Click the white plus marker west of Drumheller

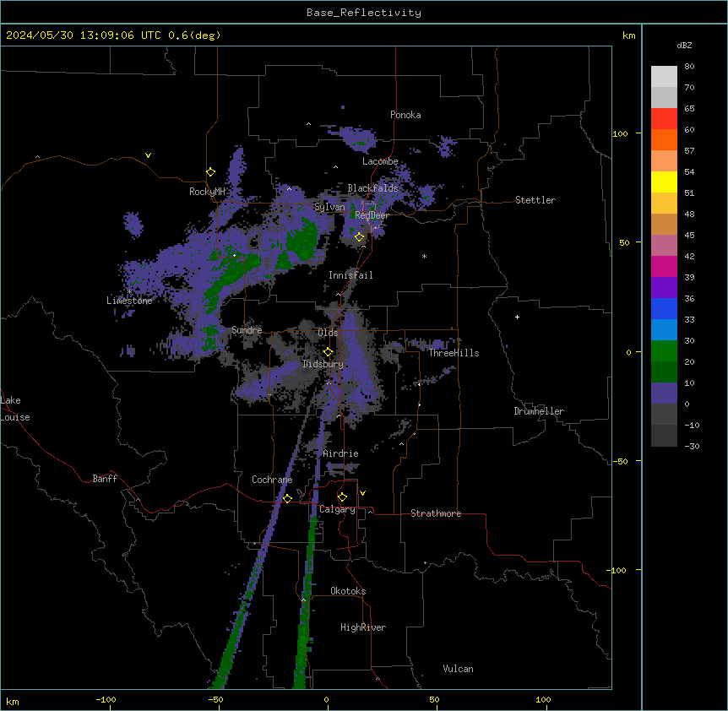point(517,317)
